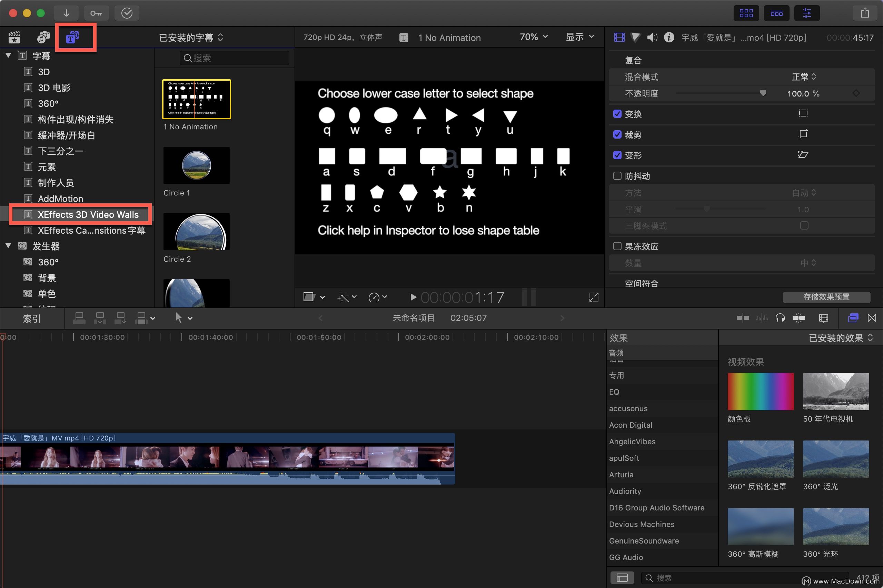Open the 70% zoom dropdown
Viewport: 883px width, 588px height.
tap(533, 37)
